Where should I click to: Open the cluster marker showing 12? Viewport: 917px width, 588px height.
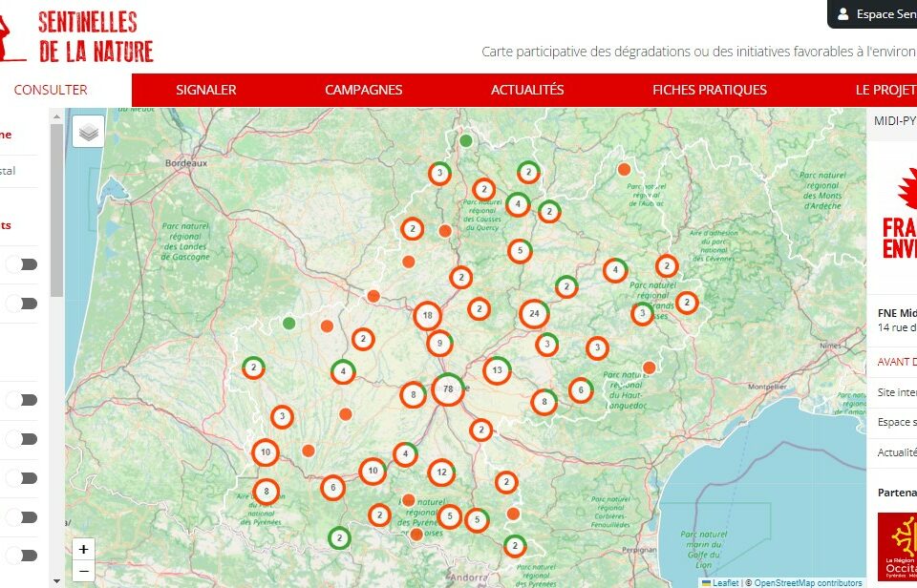[441, 472]
